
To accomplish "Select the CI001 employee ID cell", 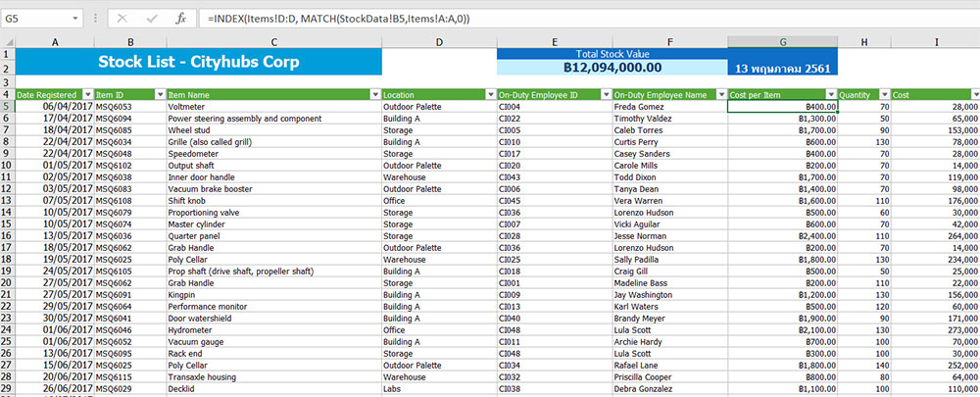I will [x=555, y=283].
